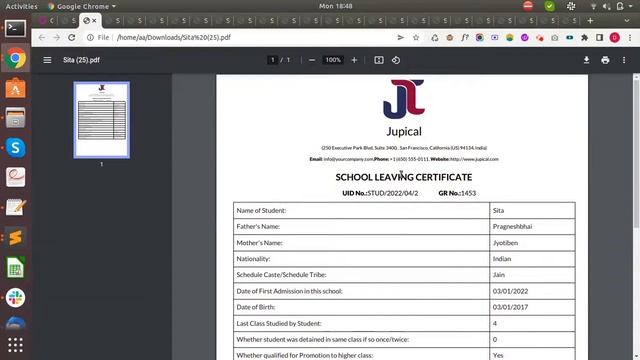Click the File site info icon
The width and height of the screenshot is (640, 360).
pyautogui.click(x=98, y=38)
